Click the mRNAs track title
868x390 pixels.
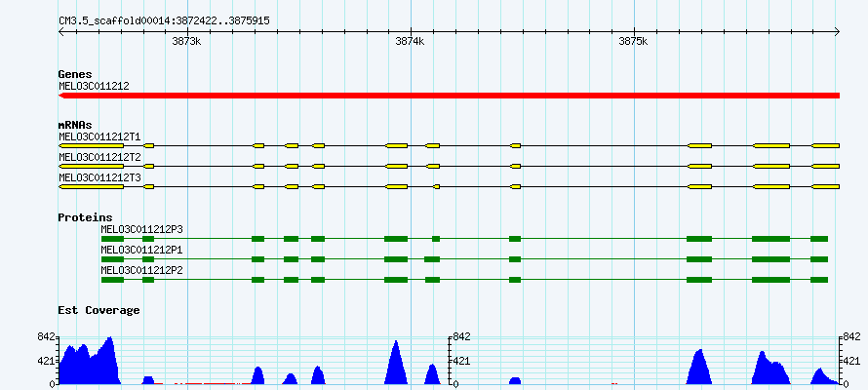click(x=75, y=126)
